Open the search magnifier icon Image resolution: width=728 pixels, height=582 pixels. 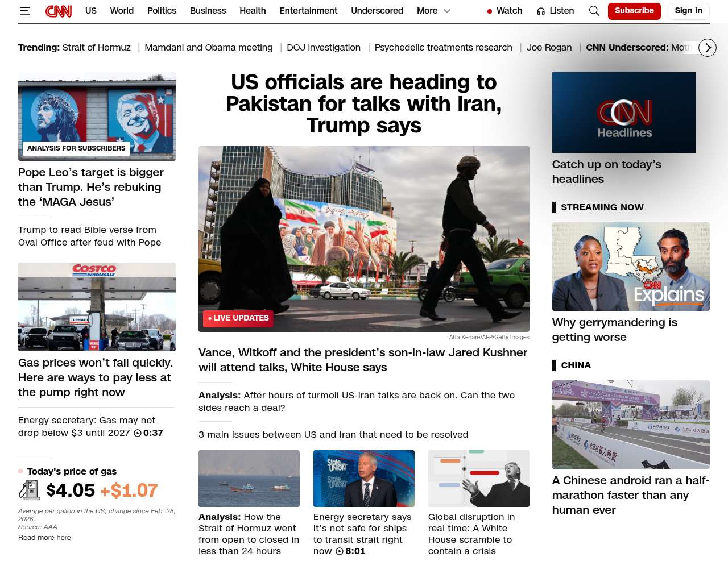(594, 11)
